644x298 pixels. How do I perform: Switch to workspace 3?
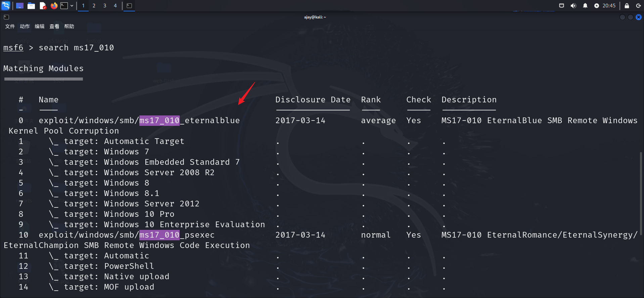105,6
